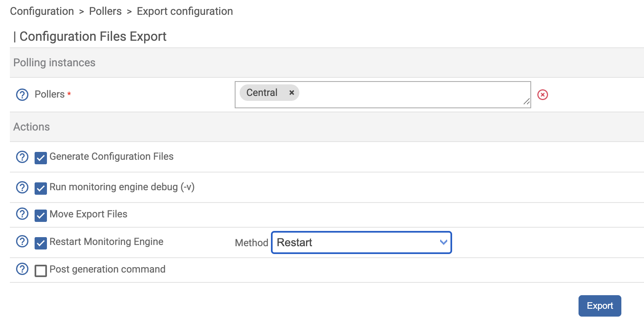Open help for Generate Configuration Files
Screen dimensions: 644x331
point(22,157)
